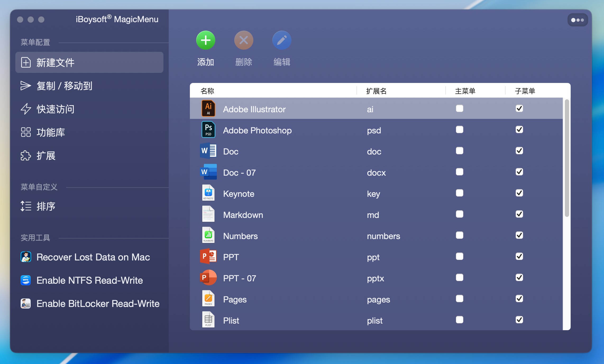Click the Enable NTFS Read-Write tool icon
The height and width of the screenshot is (364, 604).
pos(26,280)
